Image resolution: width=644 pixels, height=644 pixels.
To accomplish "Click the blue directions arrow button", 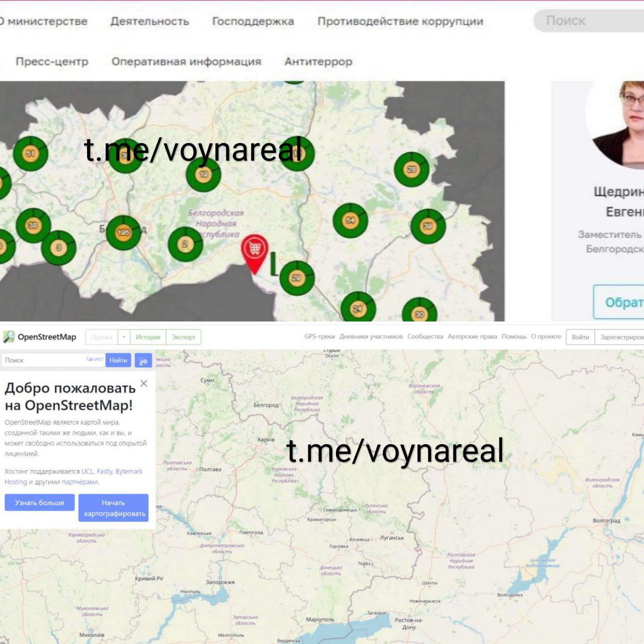I will (x=143, y=360).
